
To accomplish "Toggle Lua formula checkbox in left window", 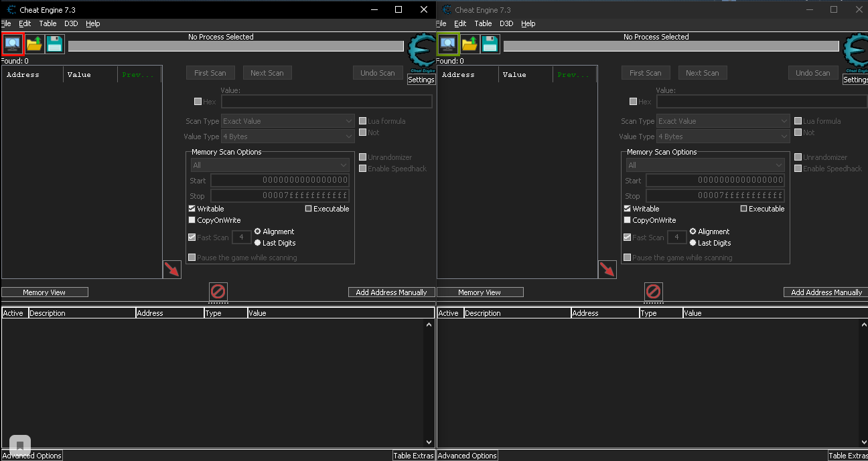I will tap(362, 121).
